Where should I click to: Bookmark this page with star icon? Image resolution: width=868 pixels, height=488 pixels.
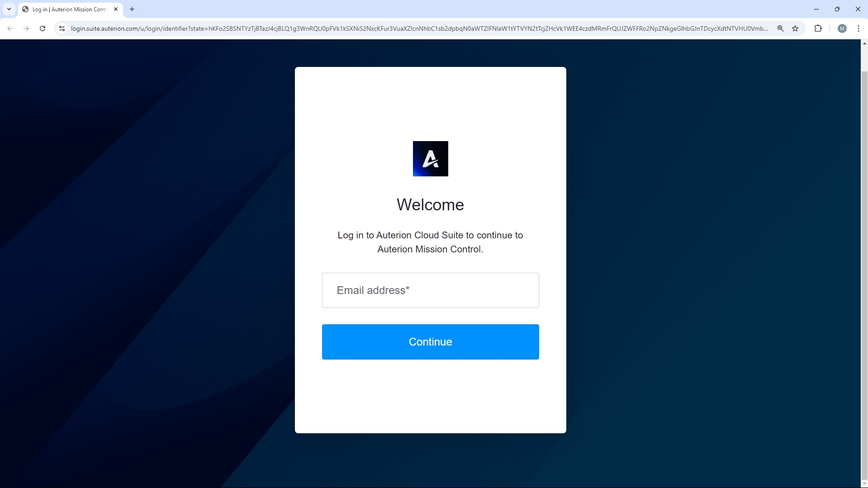point(795,28)
